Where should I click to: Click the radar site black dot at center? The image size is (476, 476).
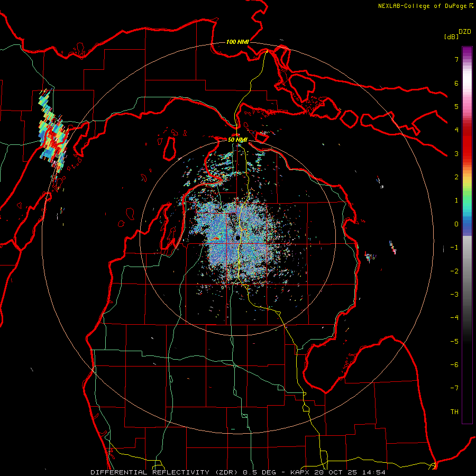238,237
